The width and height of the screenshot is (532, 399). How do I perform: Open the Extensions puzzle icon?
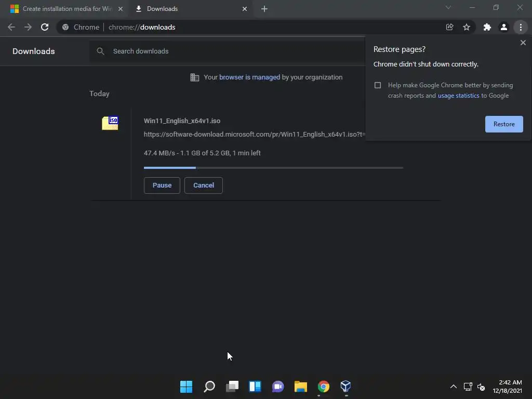(487, 27)
